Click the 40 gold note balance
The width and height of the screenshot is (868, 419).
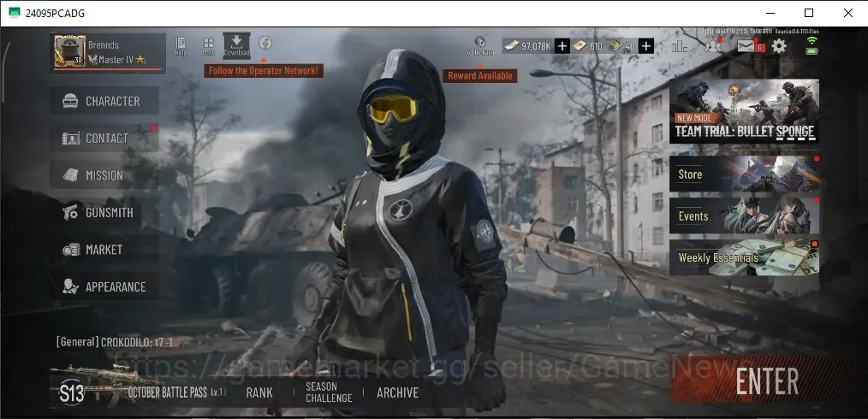click(621, 46)
